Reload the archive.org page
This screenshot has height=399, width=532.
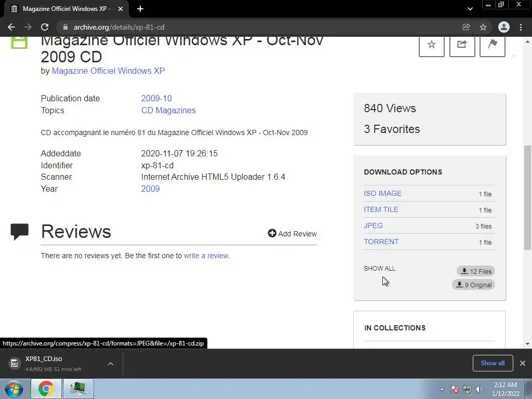click(45, 27)
